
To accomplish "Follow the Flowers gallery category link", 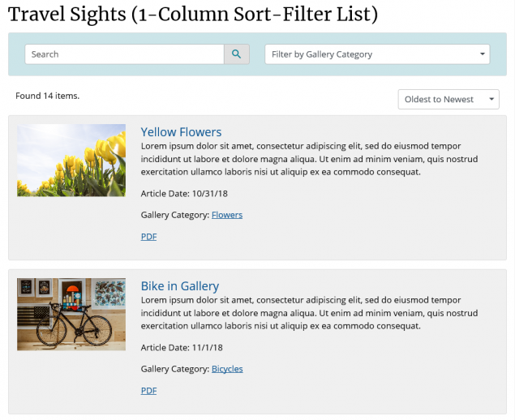I will pyautogui.click(x=227, y=215).
